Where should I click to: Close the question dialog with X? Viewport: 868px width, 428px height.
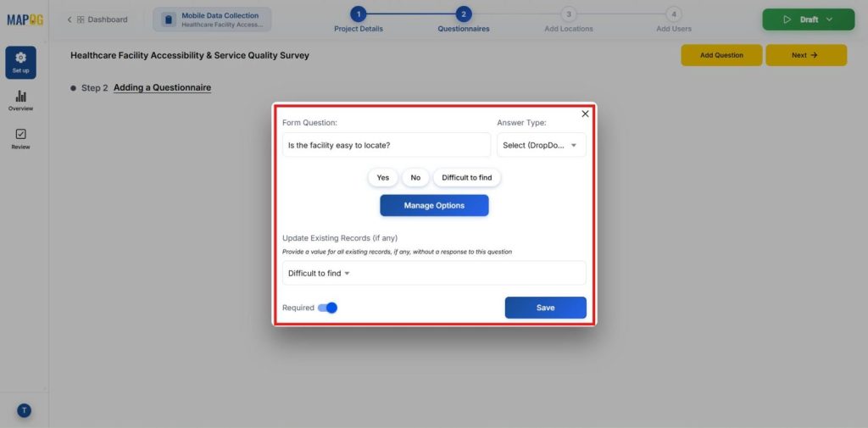(x=585, y=114)
